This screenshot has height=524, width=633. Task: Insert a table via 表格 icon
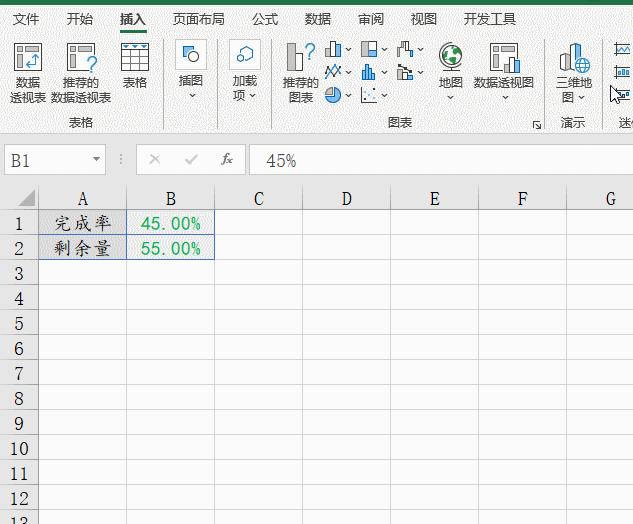click(134, 66)
